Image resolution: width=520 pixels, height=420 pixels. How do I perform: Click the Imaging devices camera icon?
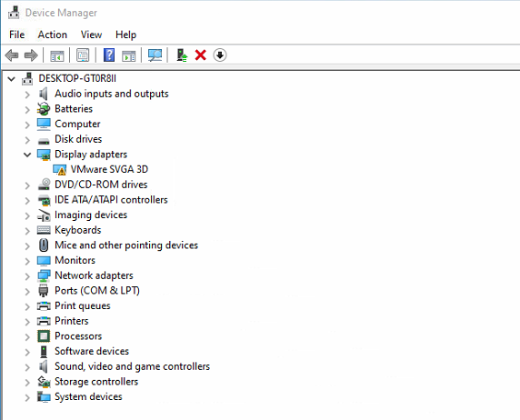click(44, 215)
